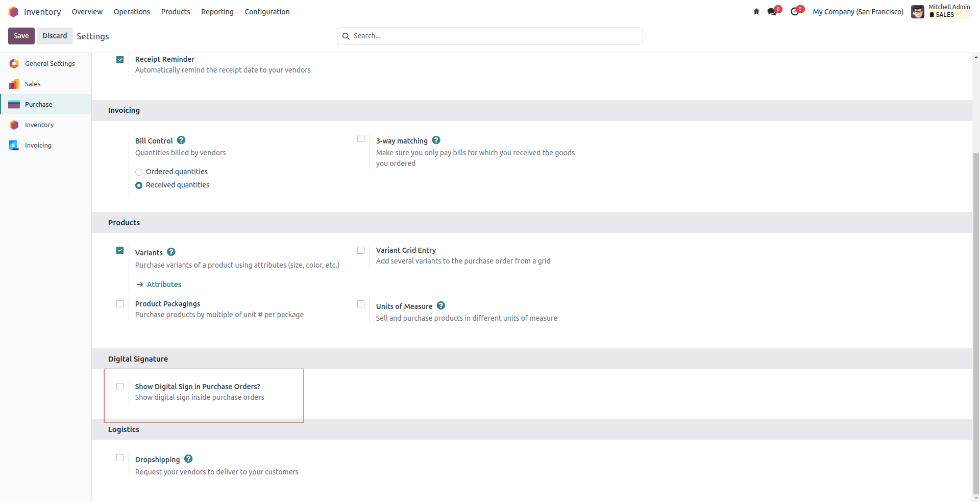Switch to Inventory settings tab in sidebar
The image size is (980, 502).
(39, 125)
